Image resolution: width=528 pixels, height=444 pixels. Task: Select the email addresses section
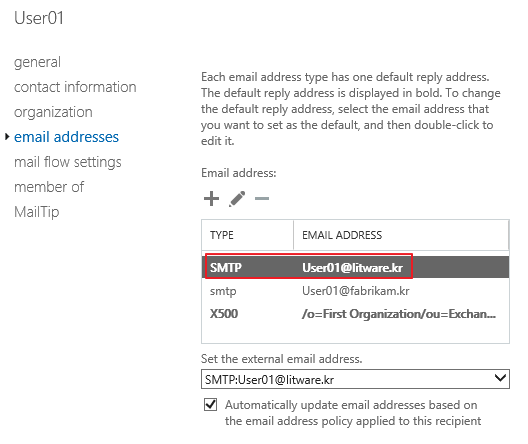(x=66, y=137)
